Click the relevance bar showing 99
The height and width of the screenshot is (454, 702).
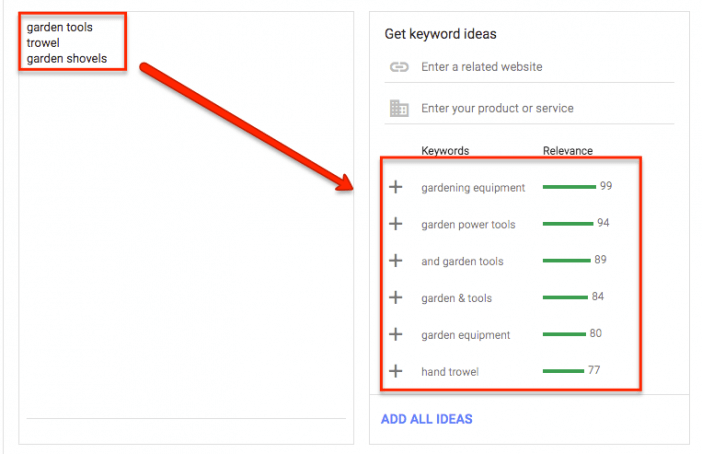click(x=569, y=187)
